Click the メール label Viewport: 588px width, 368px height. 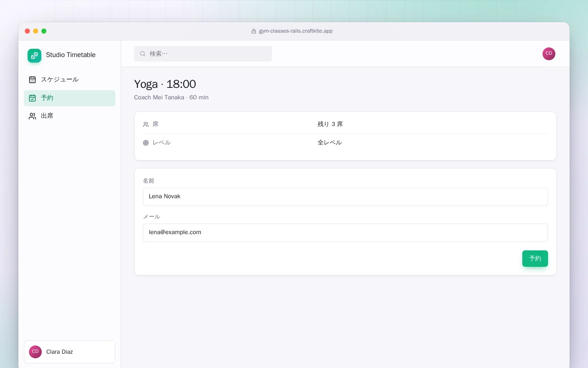(x=152, y=217)
